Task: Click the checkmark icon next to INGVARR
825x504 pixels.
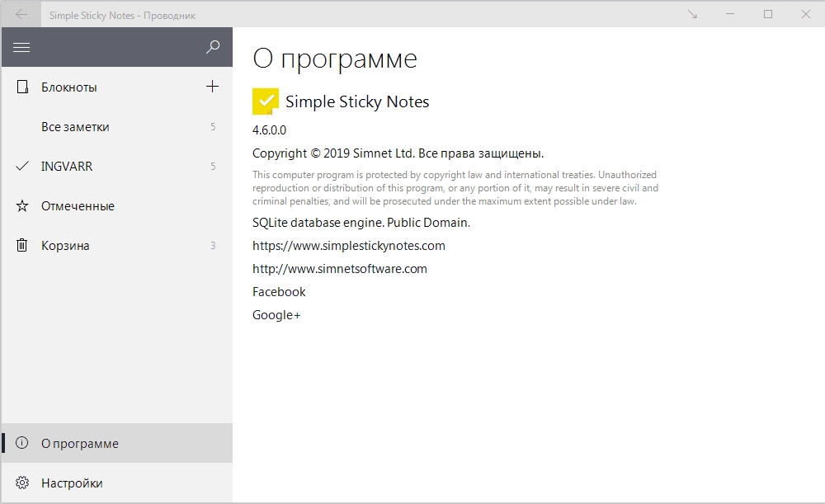Action: pos(22,167)
